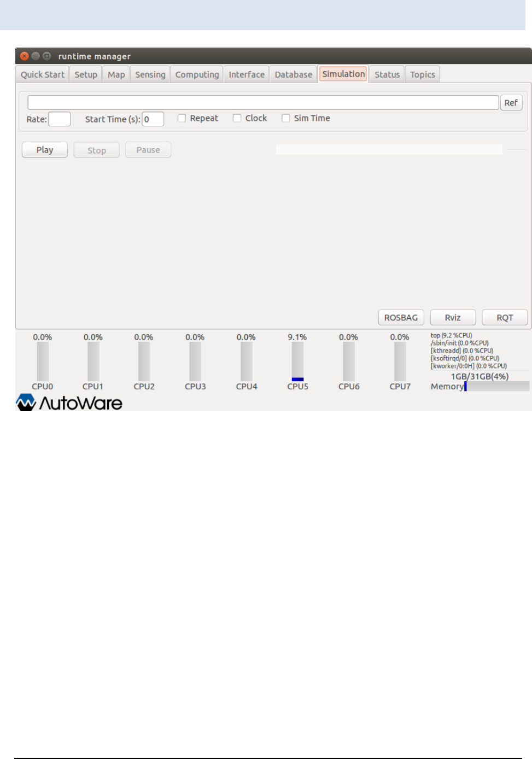The height and width of the screenshot is (759, 532).
Task: Click the 'top (9.2 %CPU)' process entry
Action: (x=451, y=335)
